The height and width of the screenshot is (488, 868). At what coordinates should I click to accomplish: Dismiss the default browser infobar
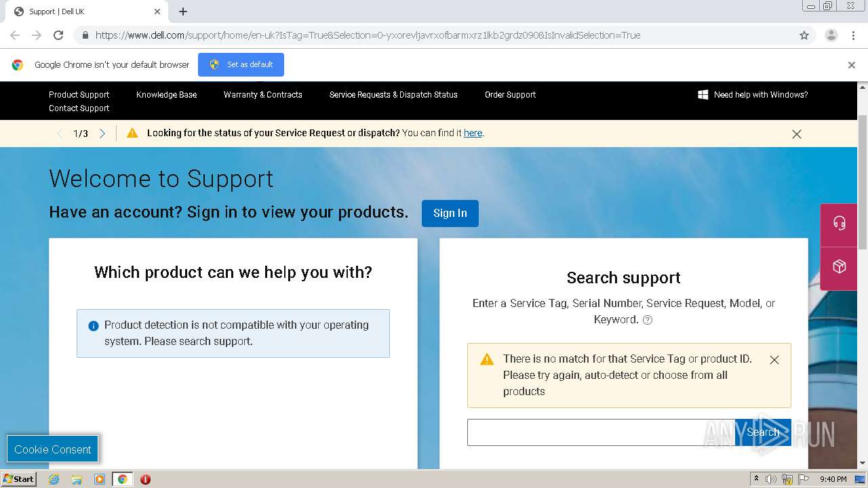tap(852, 65)
